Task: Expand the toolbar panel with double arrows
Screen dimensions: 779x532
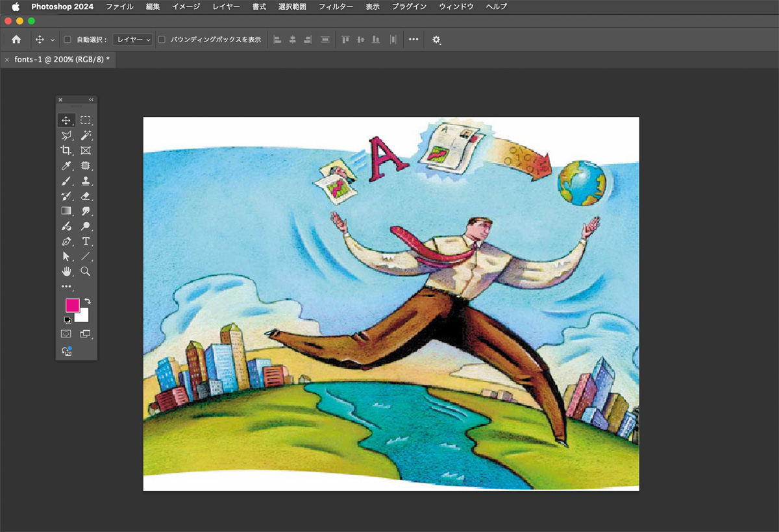Action: [92, 100]
